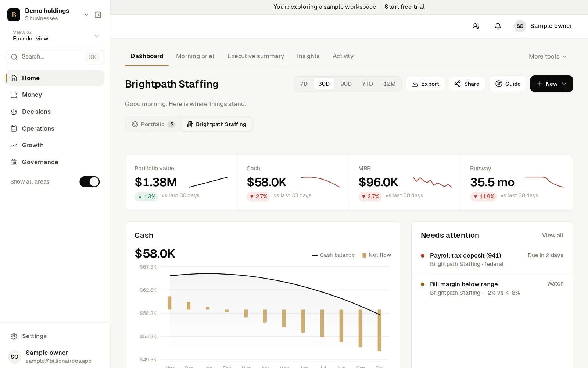588x368 pixels.
Task: Switch to the Portfolio view chip
Action: [154, 124]
